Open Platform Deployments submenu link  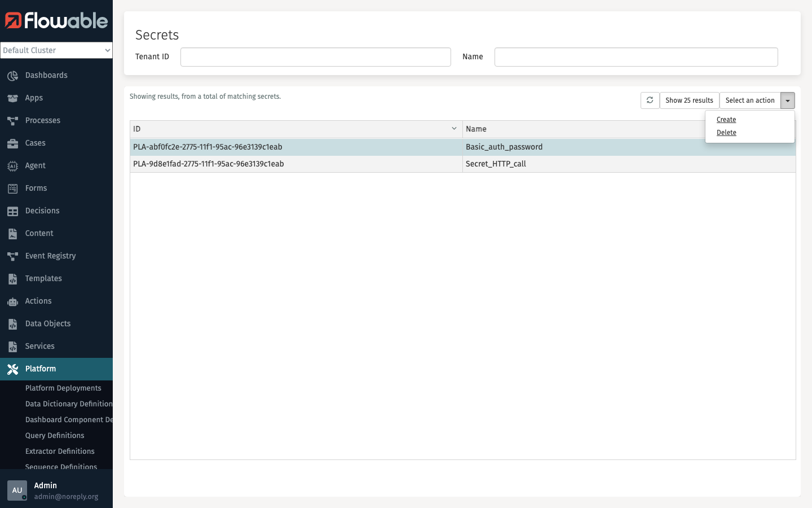coord(63,388)
